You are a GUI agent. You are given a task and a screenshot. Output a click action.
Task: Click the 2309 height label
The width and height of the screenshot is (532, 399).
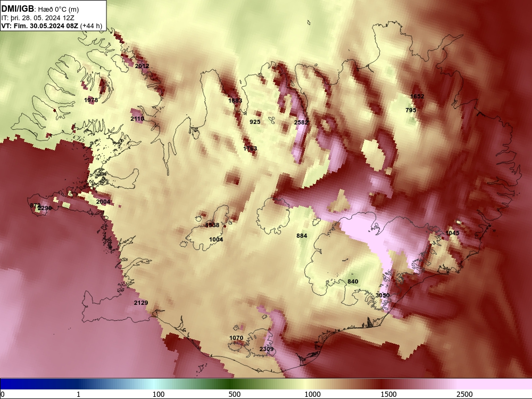267,349
